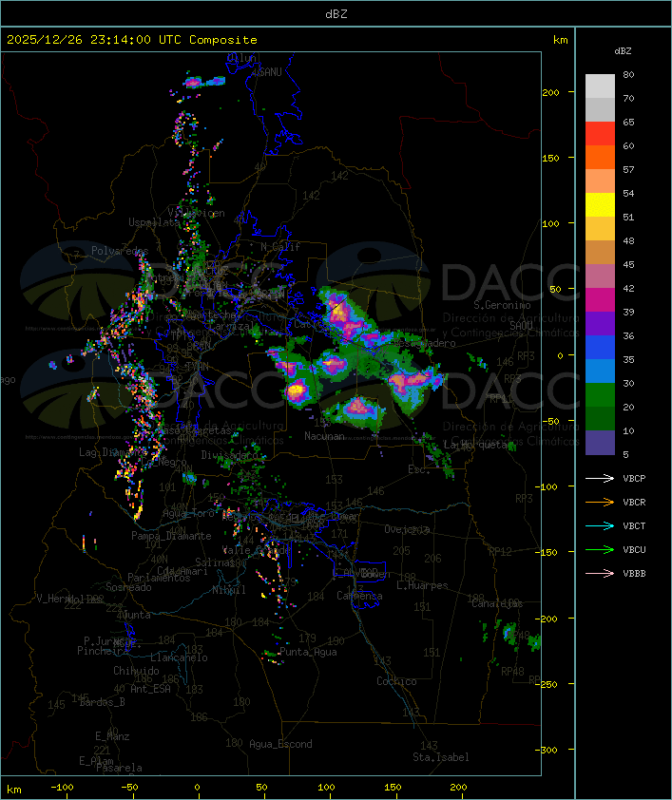Click the pink VBBB arrow icon

tap(600, 574)
